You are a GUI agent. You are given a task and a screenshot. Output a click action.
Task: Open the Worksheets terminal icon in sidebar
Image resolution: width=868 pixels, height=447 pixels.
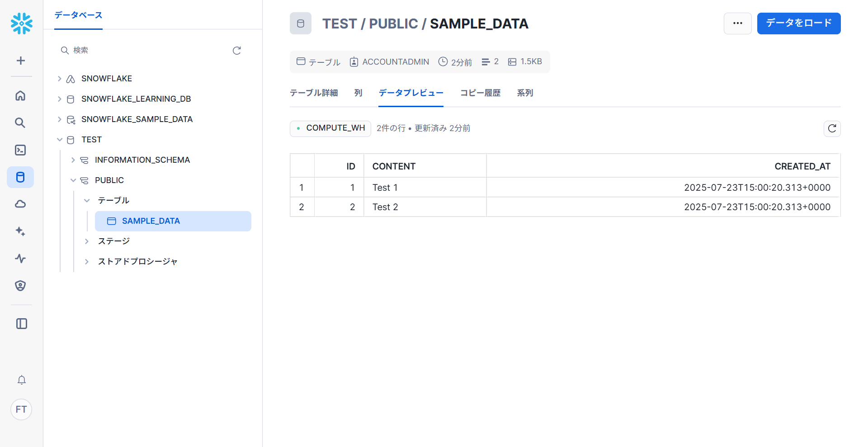pyautogui.click(x=20, y=150)
